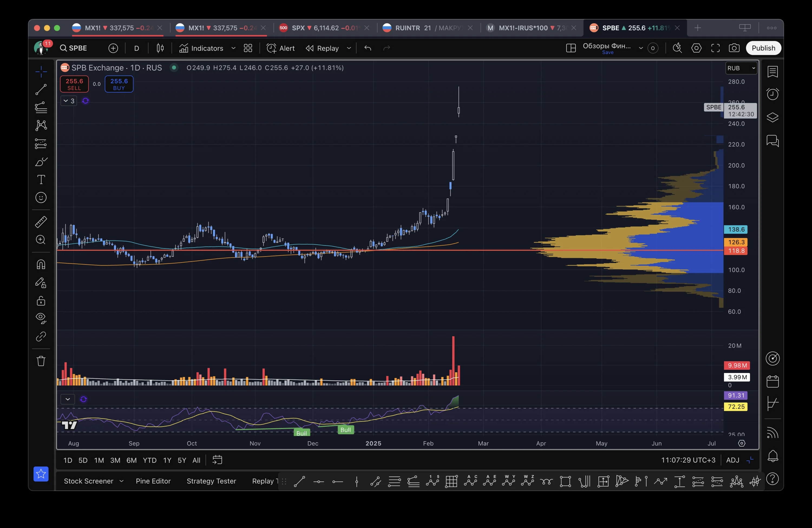
Task: Collapse the indicator legend showing 3
Action: coord(68,101)
